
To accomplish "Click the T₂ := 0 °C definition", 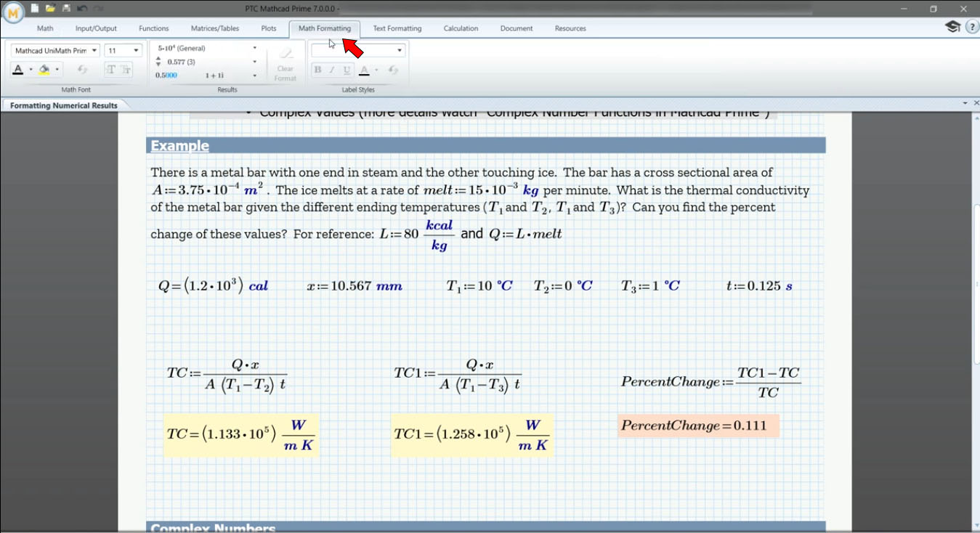I will (x=563, y=286).
